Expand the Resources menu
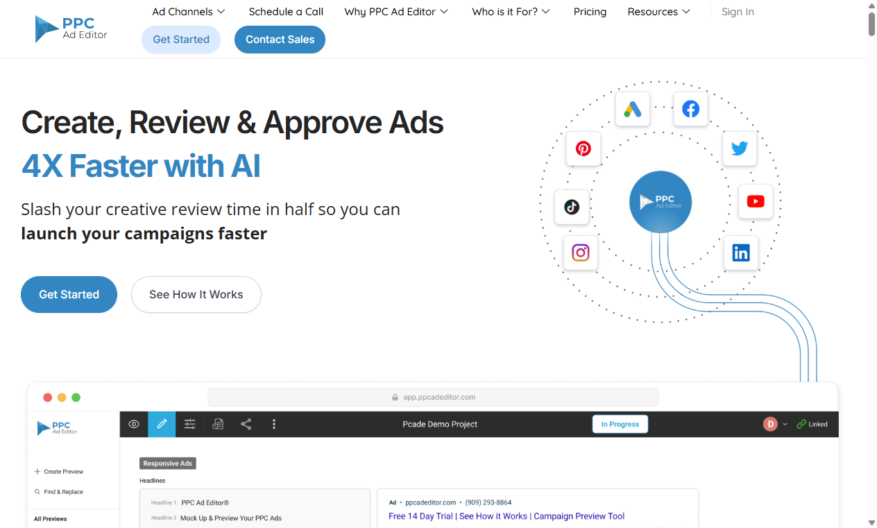Image resolution: width=877 pixels, height=528 pixels. click(659, 12)
